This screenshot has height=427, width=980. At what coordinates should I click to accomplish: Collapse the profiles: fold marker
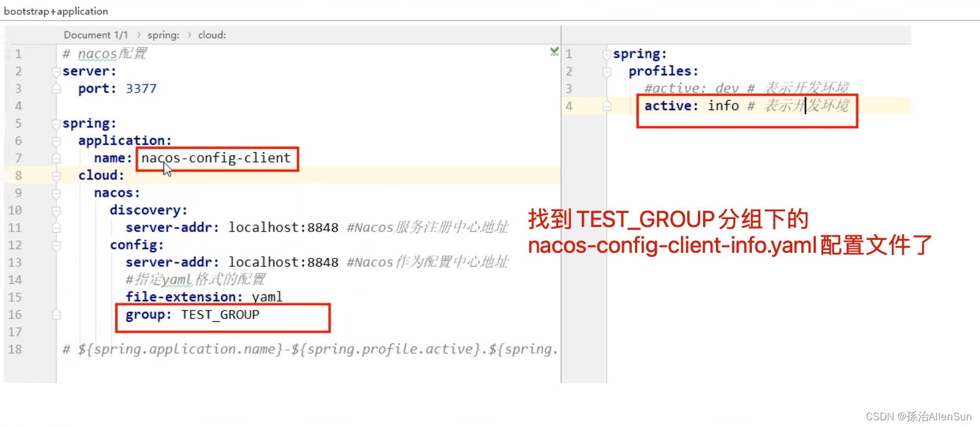point(607,72)
